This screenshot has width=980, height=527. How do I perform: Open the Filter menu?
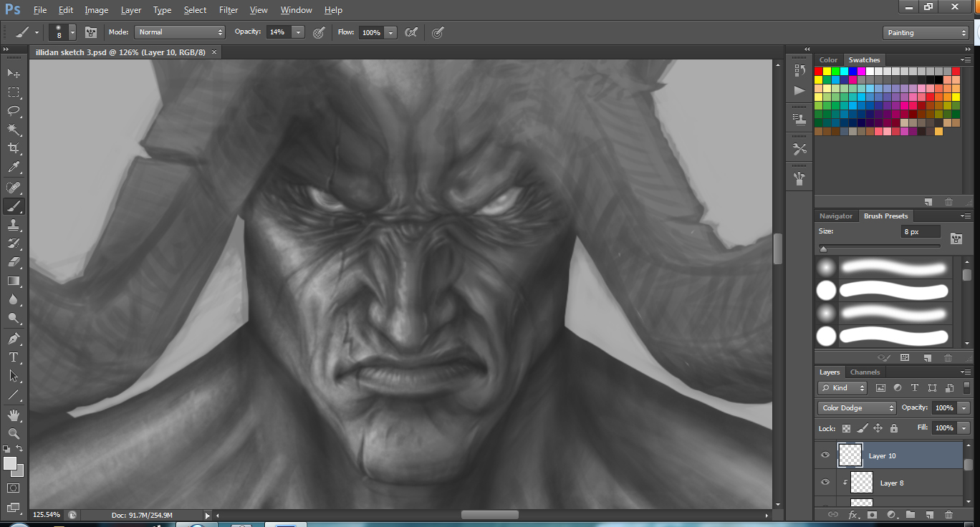pos(229,10)
